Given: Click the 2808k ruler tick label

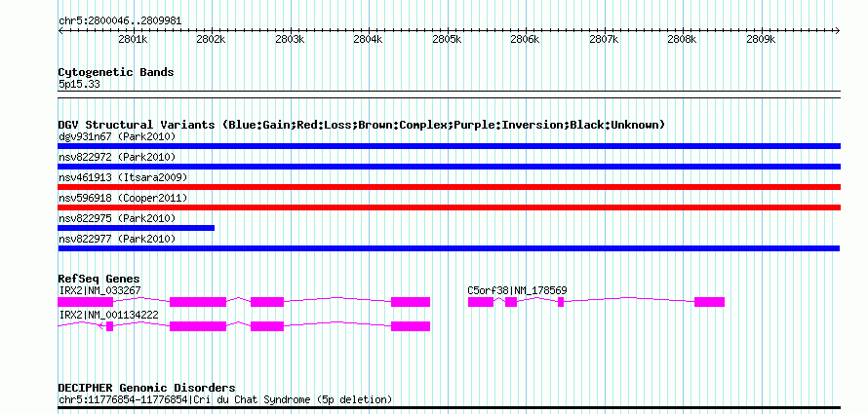Looking at the screenshot, I should tap(683, 40).
